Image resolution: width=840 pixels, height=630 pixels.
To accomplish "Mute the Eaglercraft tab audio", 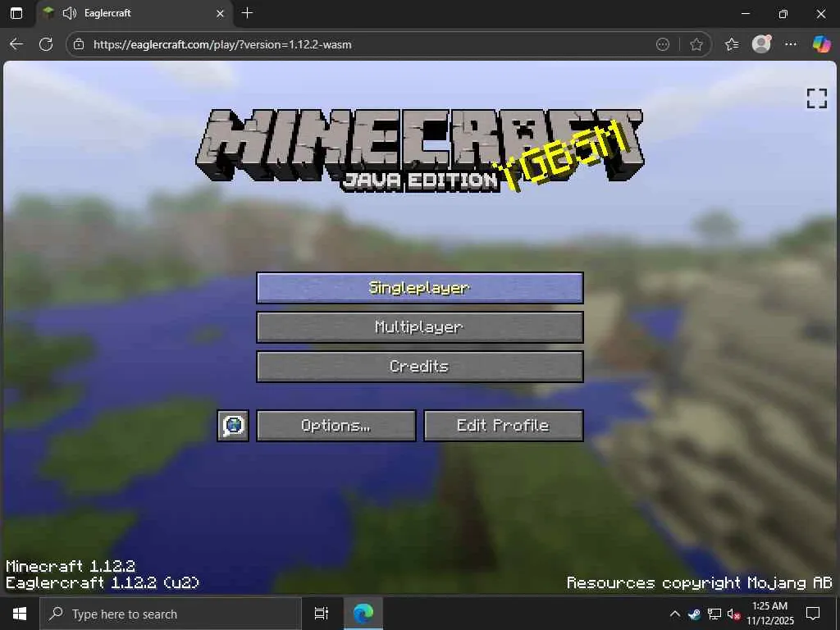I will pyautogui.click(x=69, y=13).
